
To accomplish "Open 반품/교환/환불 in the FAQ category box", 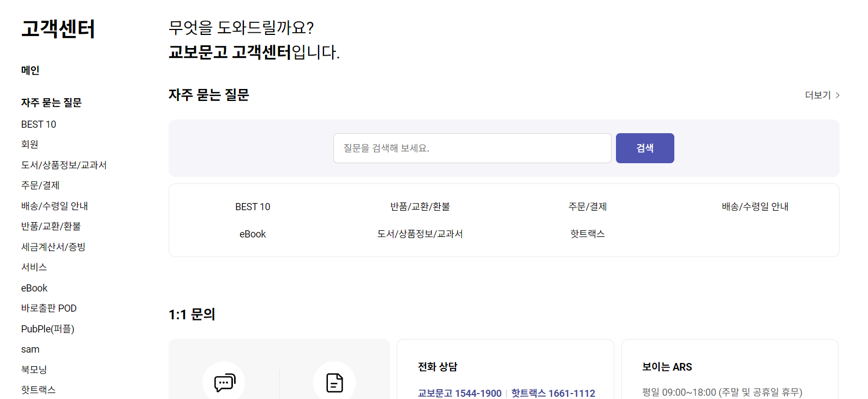I will (x=420, y=206).
